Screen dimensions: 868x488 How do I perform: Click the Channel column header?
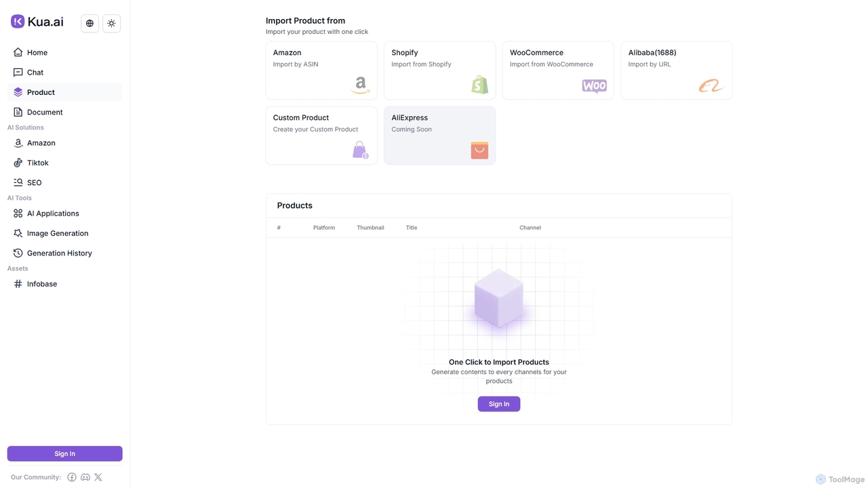[x=530, y=228]
